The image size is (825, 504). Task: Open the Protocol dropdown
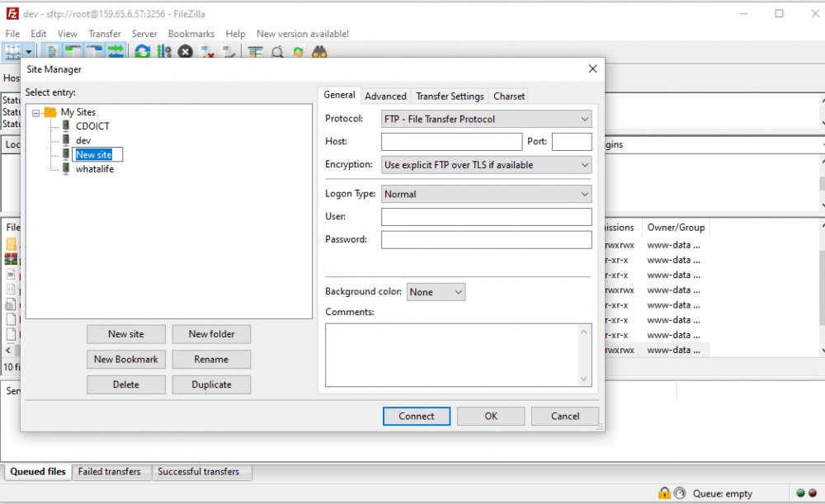click(486, 119)
